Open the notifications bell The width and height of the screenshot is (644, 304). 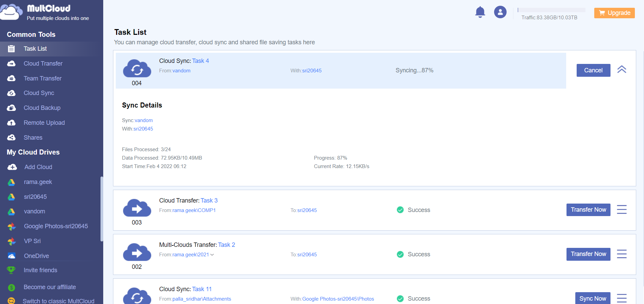(x=480, y=12)
